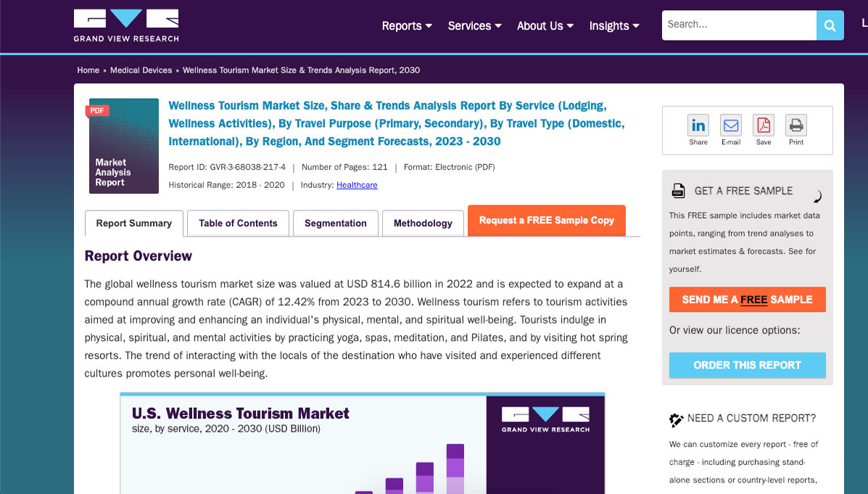Select the Methodology tab
Viewport: 868px width, 494px height.
pos(423,223)
